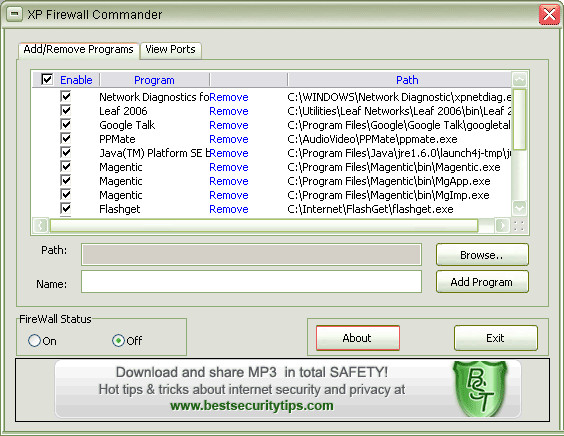Screen dimensions: 564x436
Task: Click the BST shield logo in banner
Action: (x=479, y=389)
